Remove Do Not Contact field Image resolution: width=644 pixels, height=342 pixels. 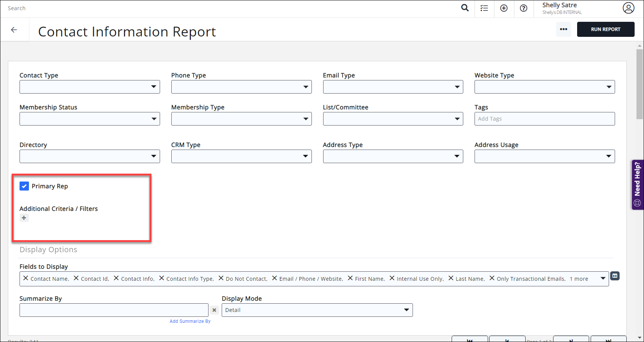(x=221, y=278)
